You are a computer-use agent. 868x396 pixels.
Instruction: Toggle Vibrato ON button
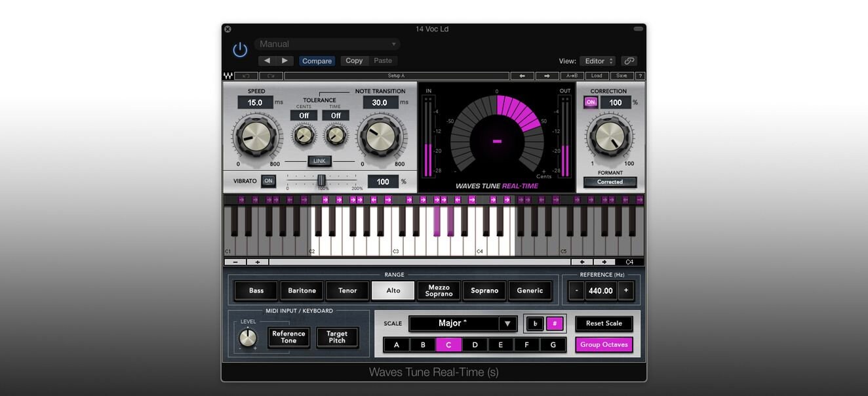[x=268, y=181]
